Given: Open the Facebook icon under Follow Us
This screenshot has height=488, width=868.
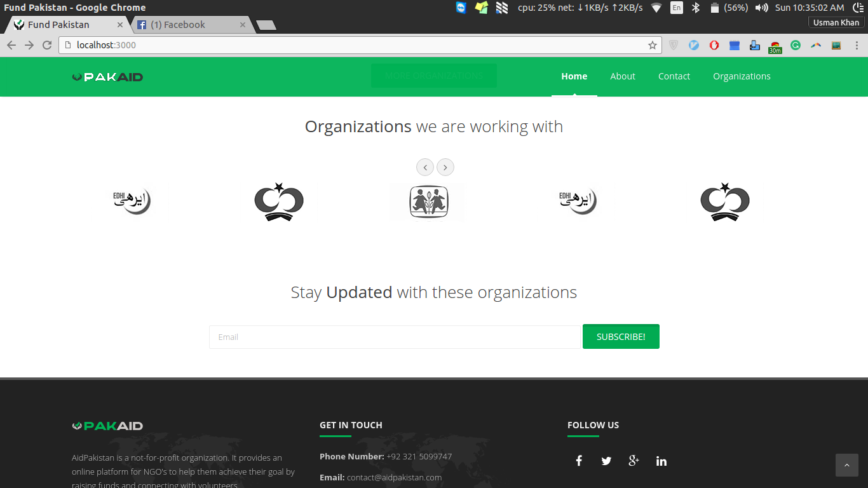Looking at the screenshot, I should pyautogui.click(x=579, y=461).
